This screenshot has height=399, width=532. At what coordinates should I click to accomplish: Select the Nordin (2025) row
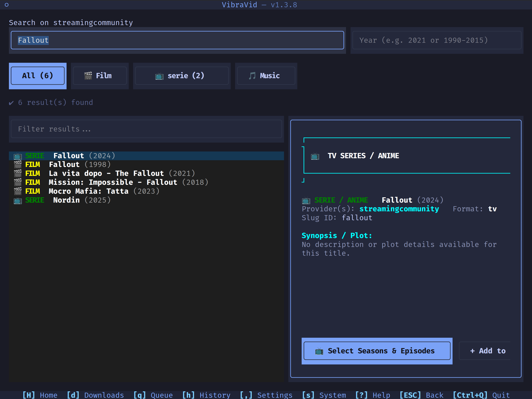pos(146,200)
